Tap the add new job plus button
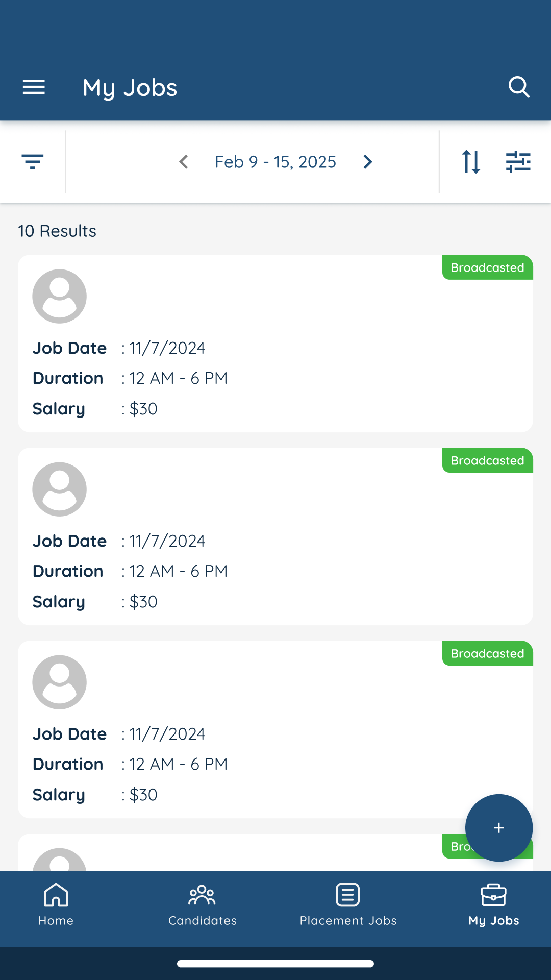This screenshot has height=980, width=551. pyautogui.click(x=499, y=827)
